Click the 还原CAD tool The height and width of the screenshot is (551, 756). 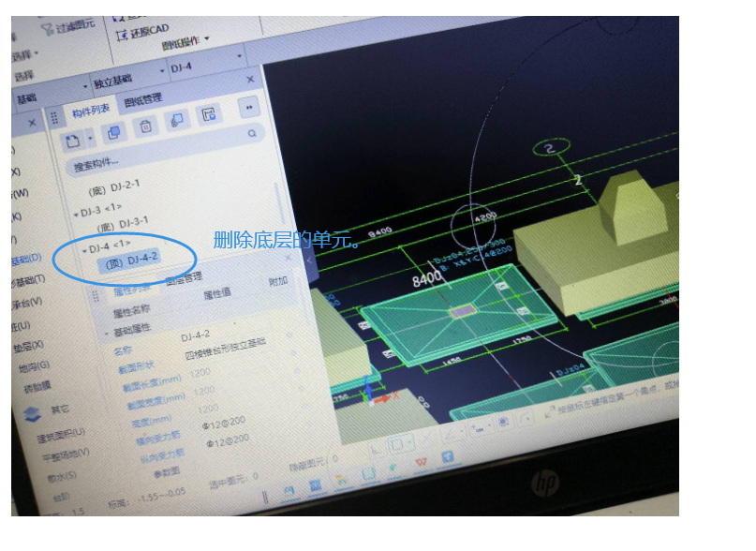tap(142, 32)
